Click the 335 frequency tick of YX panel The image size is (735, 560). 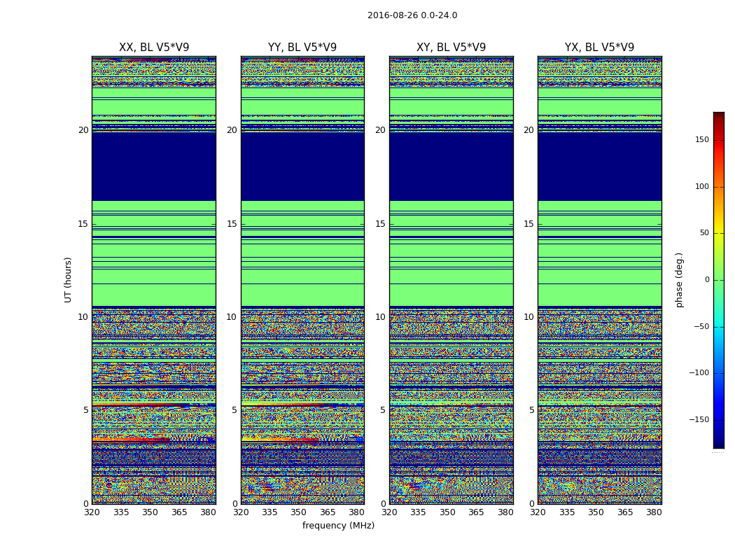point(567,512)
